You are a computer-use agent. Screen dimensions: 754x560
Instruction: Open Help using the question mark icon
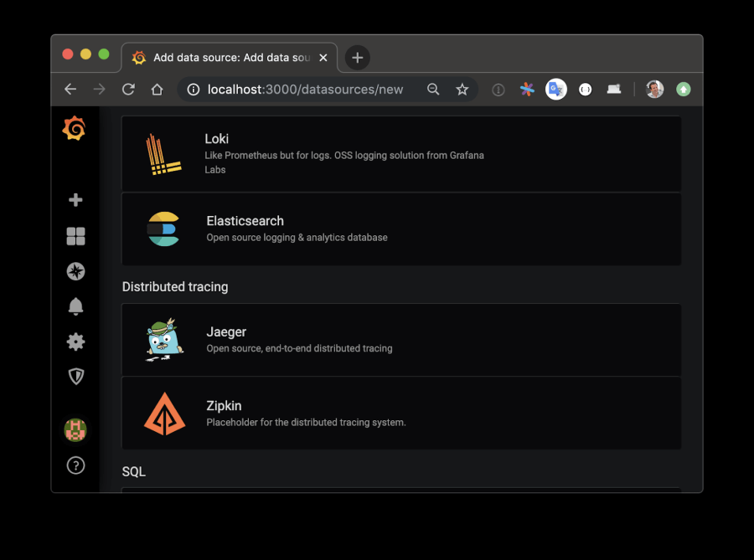tap(75, 465)
